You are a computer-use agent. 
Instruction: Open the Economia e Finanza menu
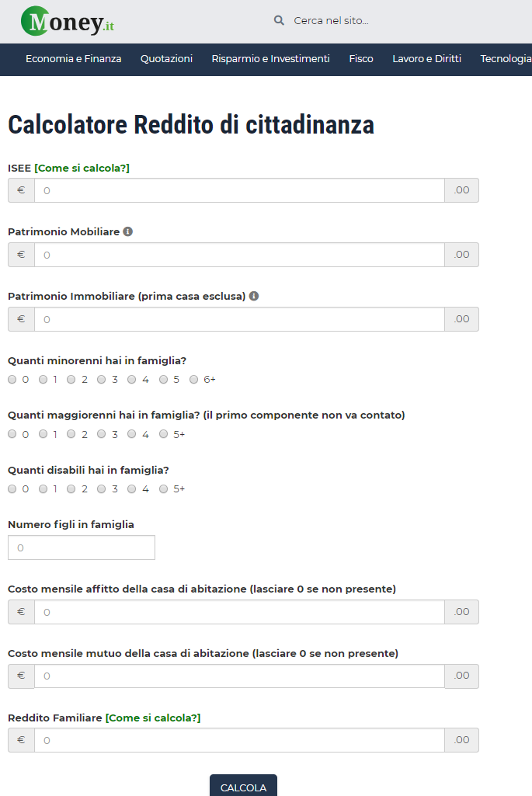(x=74, y=59)
